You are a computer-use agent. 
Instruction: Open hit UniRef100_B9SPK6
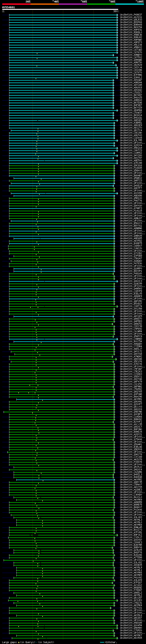coord(131,22)
